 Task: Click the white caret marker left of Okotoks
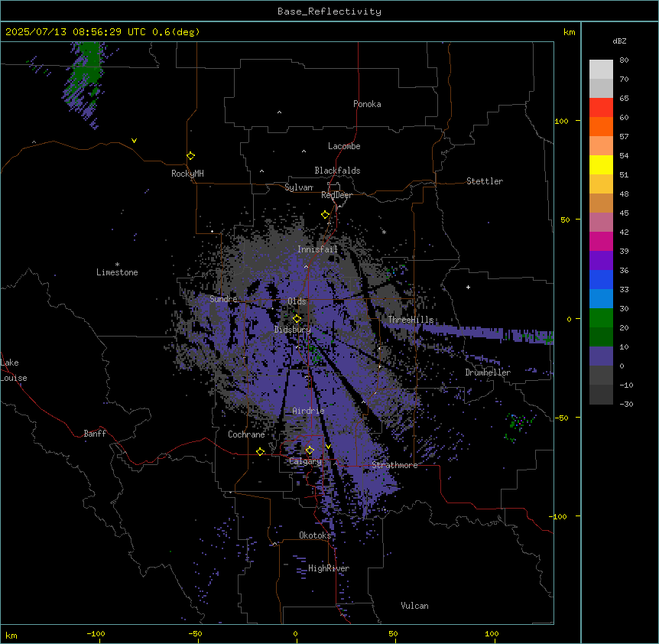tap(274, 544)
